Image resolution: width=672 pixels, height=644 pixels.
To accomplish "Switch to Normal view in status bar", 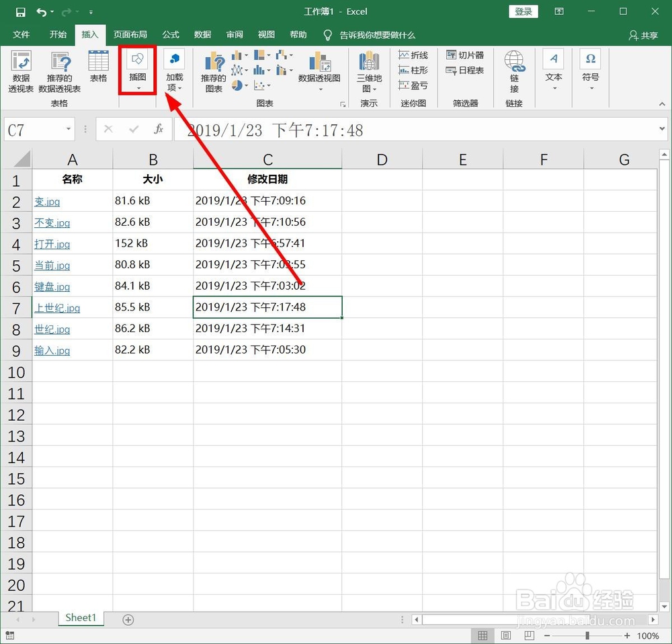I will pyautogui.click(x=482, y=635).
